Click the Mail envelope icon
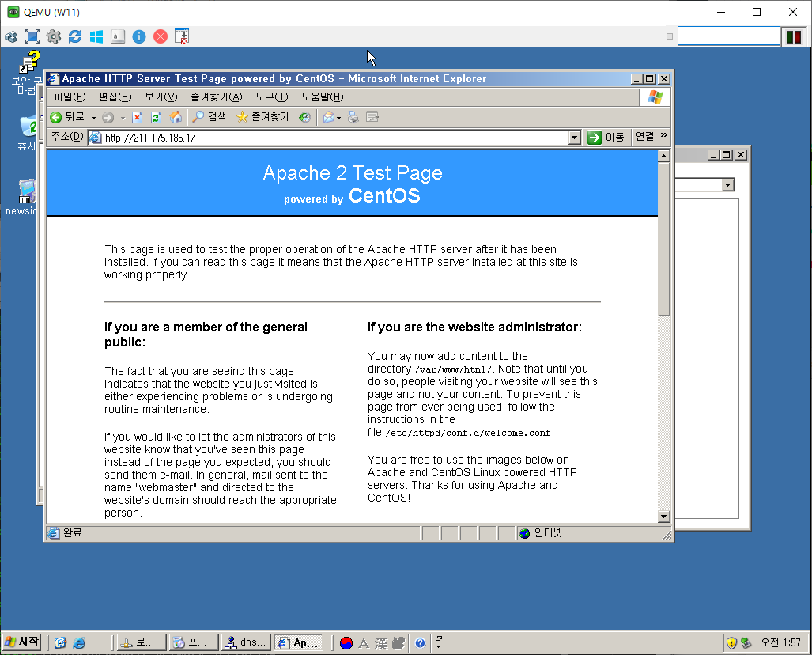The image size is (812, 655). (328, 118)
